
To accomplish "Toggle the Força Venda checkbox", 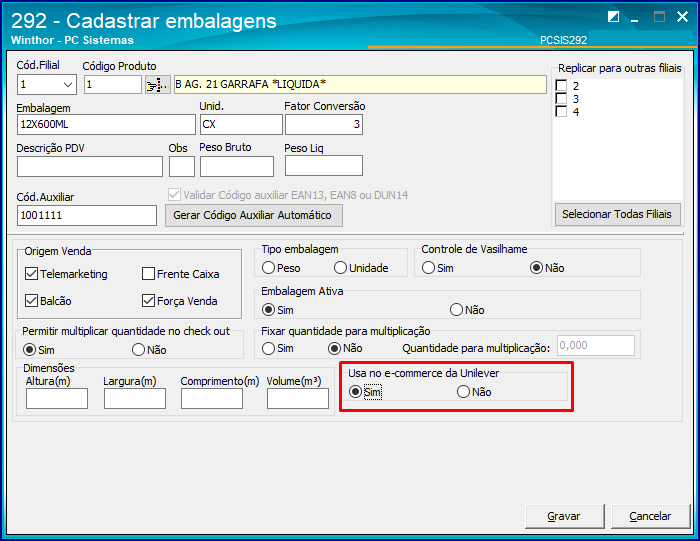I will point(148,300).
